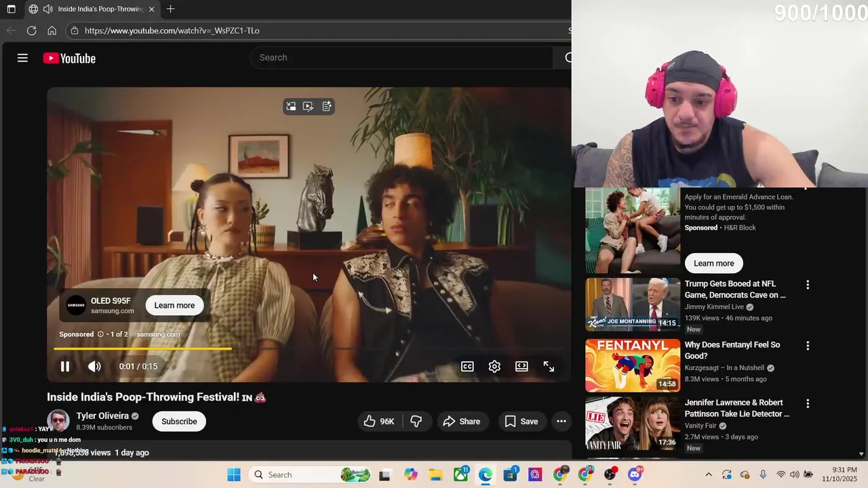This screenshot has width=868, height=488.
Task: Open OBS Studio from the taskbar
Action: [x=610, y=474]
